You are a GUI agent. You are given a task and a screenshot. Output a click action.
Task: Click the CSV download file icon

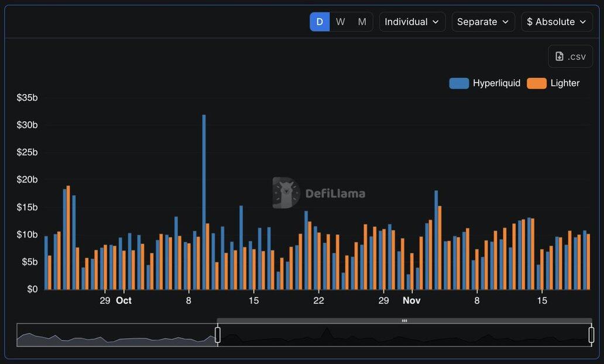(560, 56)
